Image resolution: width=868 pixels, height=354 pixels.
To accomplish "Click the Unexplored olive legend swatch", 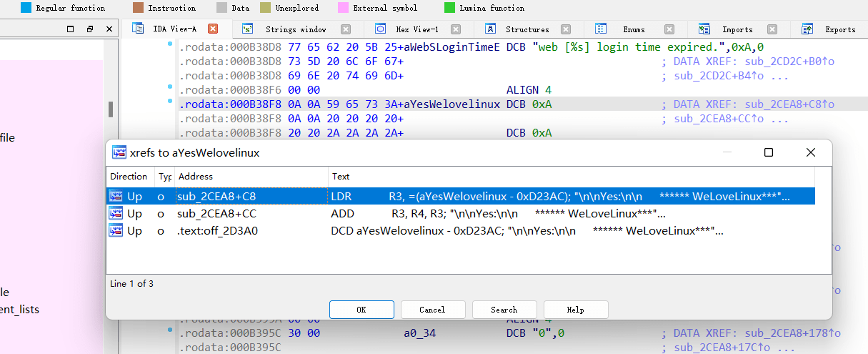I will click(x=265, y=8).
